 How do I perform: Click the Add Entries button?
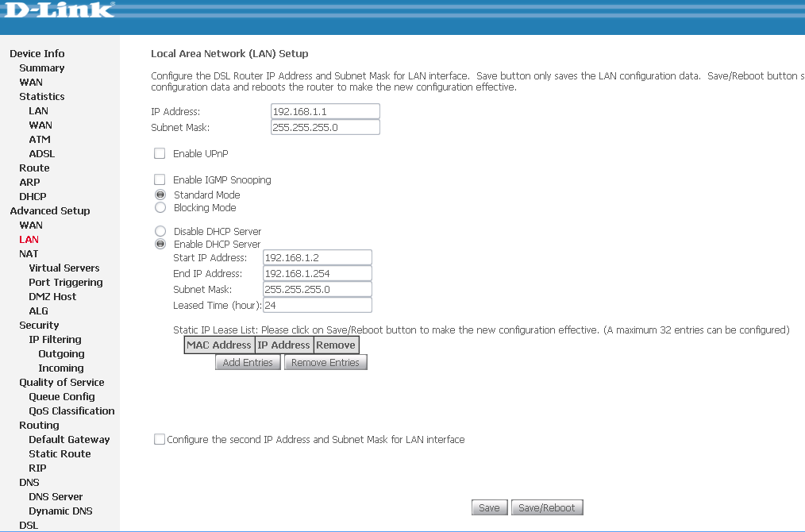click(248, 363)
